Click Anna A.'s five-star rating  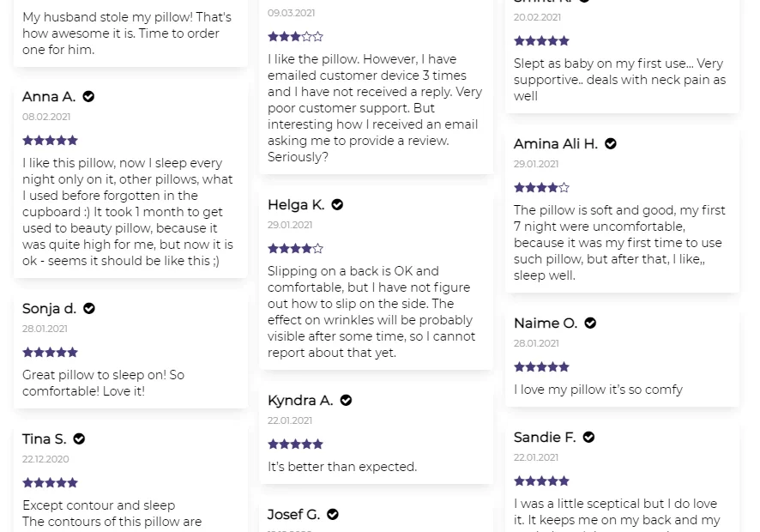point(50,140)
